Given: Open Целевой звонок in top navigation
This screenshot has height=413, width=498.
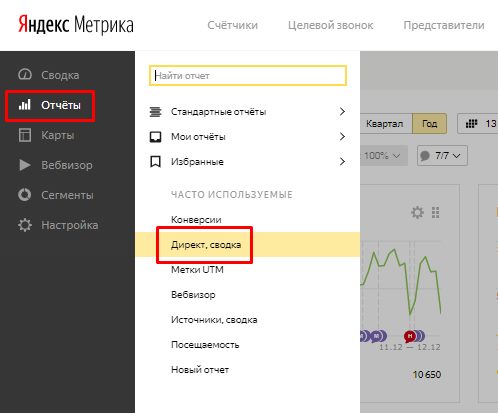Looking at the screenshot, I should (331, 25).
